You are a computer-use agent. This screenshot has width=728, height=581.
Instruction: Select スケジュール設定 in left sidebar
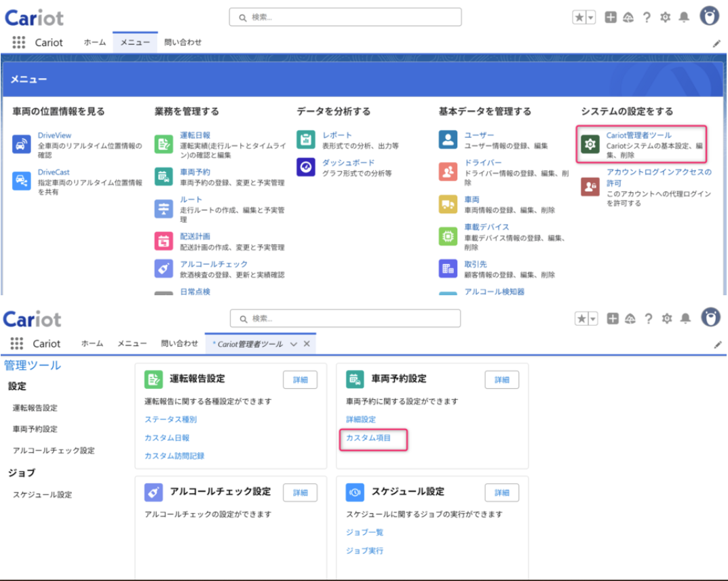[x=42, y=495]
